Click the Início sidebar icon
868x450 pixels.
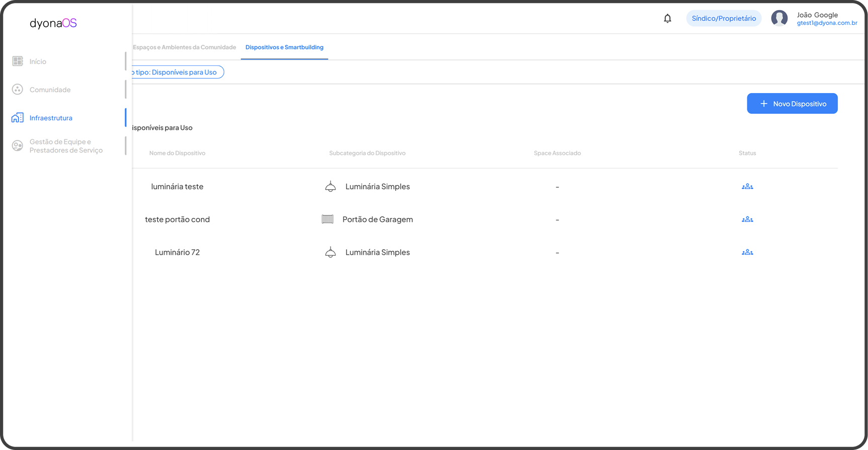click(18, 61)
